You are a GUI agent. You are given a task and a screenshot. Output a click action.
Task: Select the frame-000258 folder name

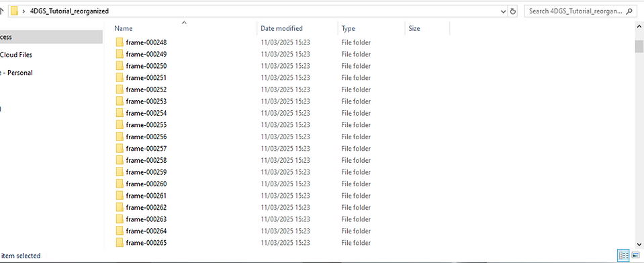(x=146, y=160)
